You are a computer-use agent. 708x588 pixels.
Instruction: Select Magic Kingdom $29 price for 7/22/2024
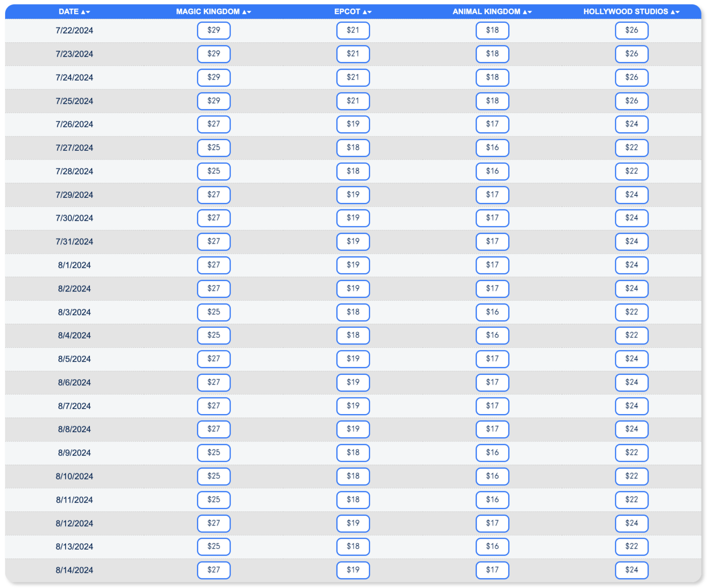click(x=214, y=30)
